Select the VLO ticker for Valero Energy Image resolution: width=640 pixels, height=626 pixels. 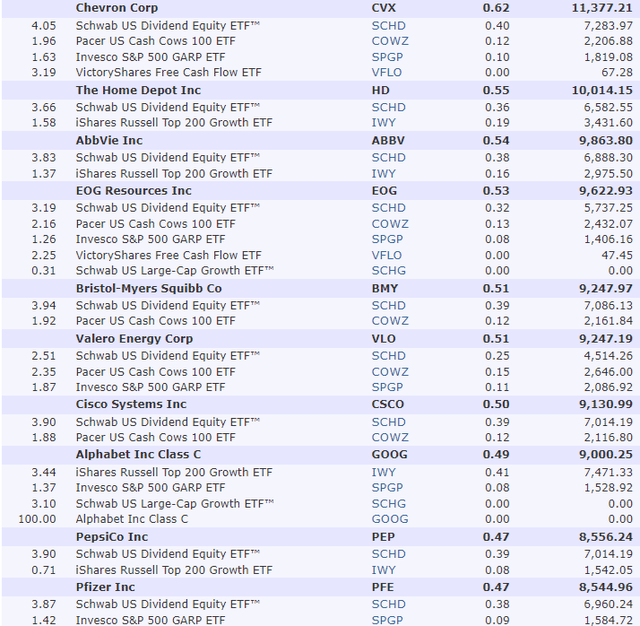pyautogui.click(x=384, y=338)
